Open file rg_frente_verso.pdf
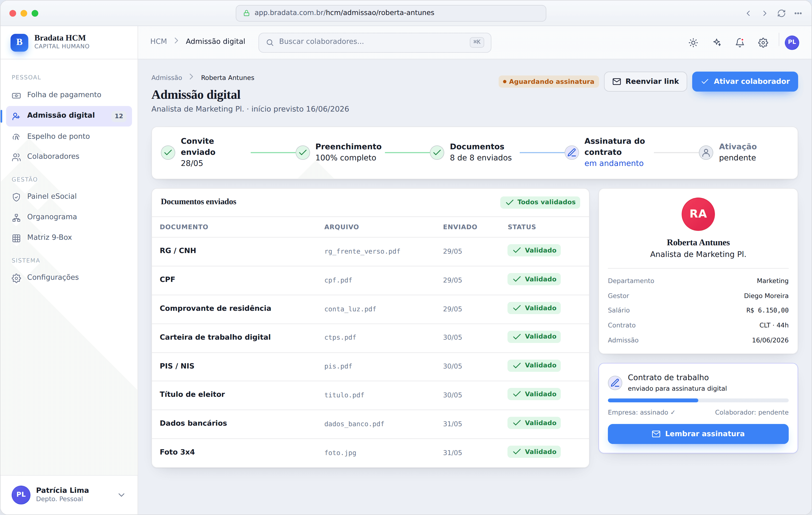 click(362, 251)
